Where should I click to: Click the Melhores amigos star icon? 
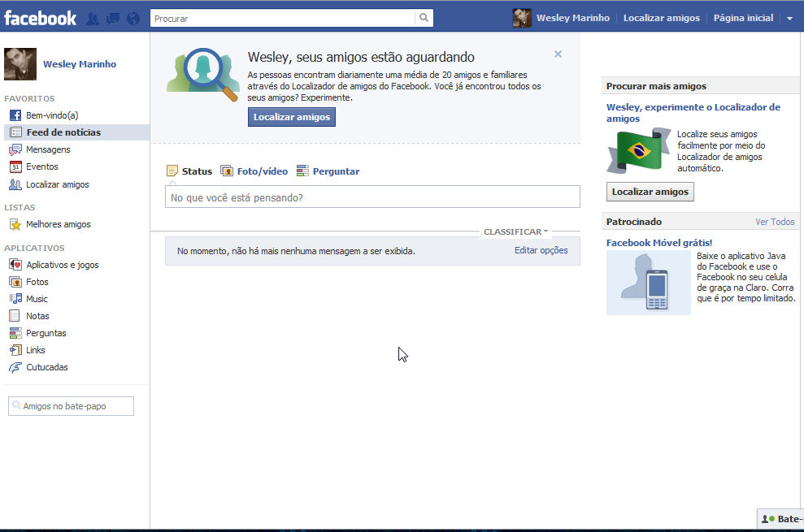tap(15, 224)
